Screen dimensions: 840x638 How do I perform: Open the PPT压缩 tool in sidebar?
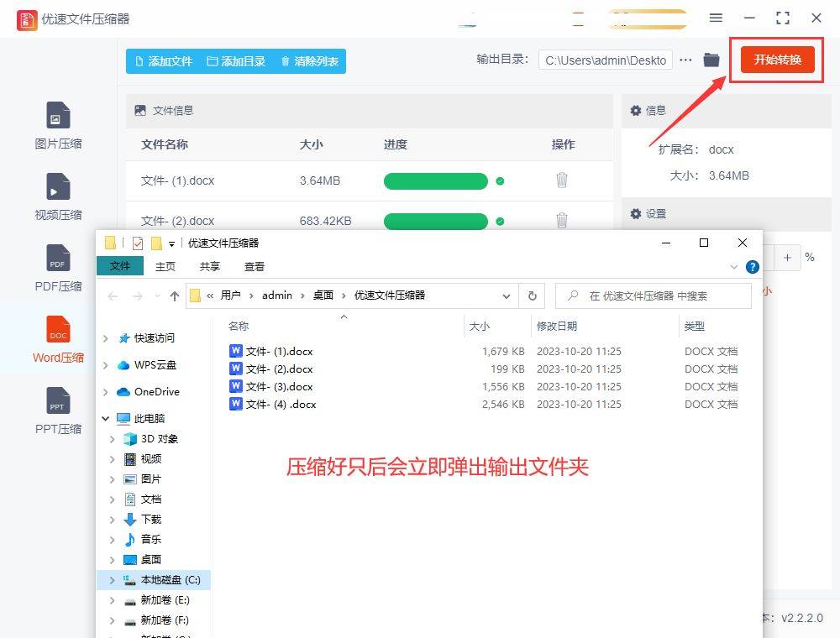click(58, 411)
